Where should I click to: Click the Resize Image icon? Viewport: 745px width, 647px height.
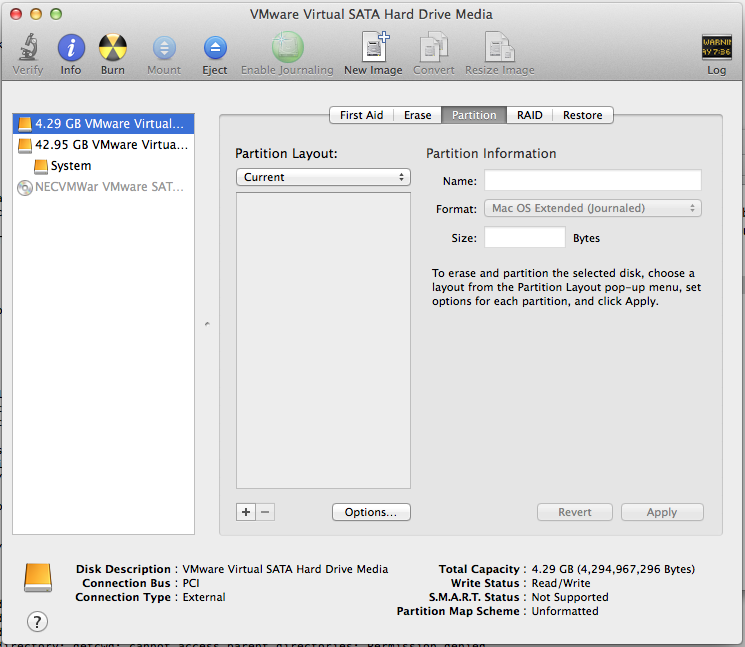499,47
